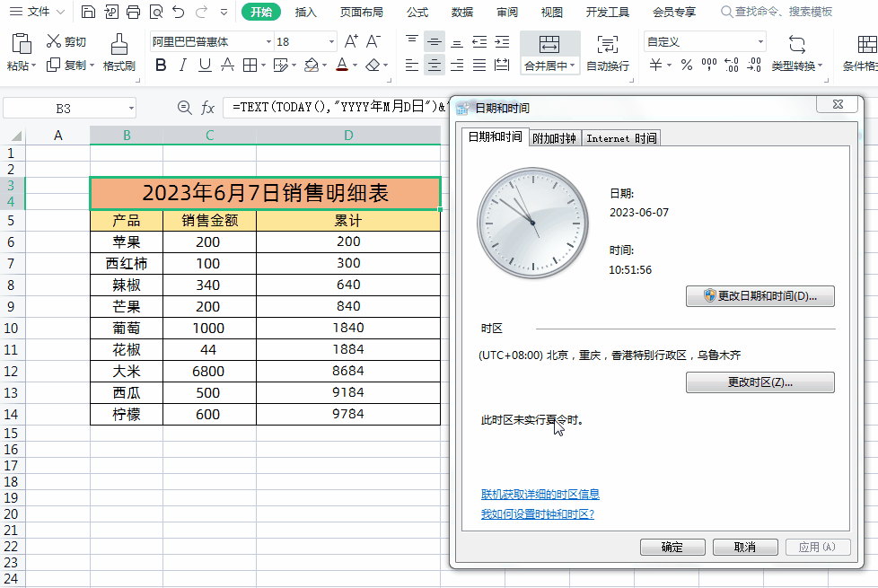Toggle Italic formatting
The width and height of the screenshot is (878, 588).
182,66
